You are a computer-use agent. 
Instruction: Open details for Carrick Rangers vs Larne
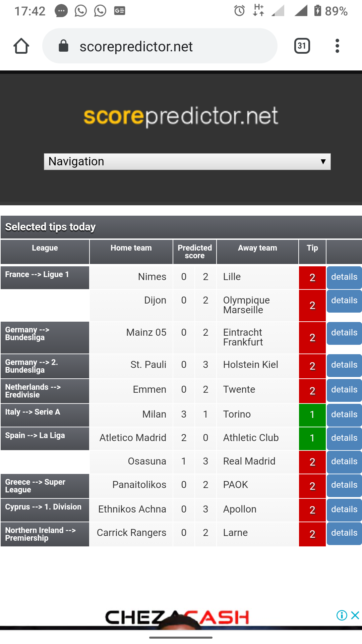(344, 533)
